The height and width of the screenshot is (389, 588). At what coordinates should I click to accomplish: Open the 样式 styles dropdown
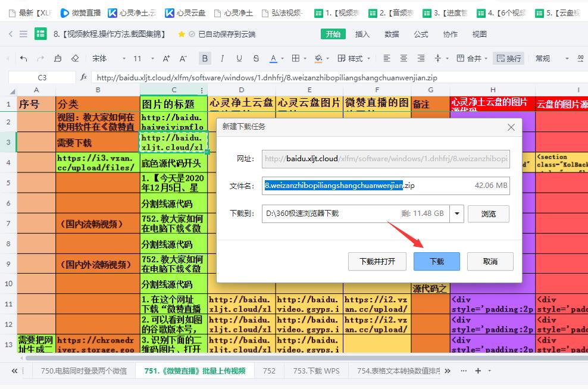pos(354,58)
